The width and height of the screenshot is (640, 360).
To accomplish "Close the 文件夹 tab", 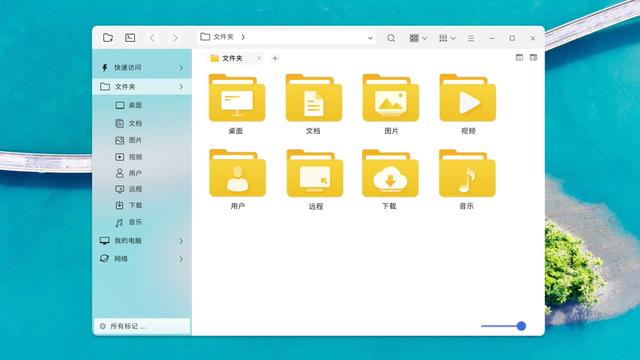I will click(259, 58).
